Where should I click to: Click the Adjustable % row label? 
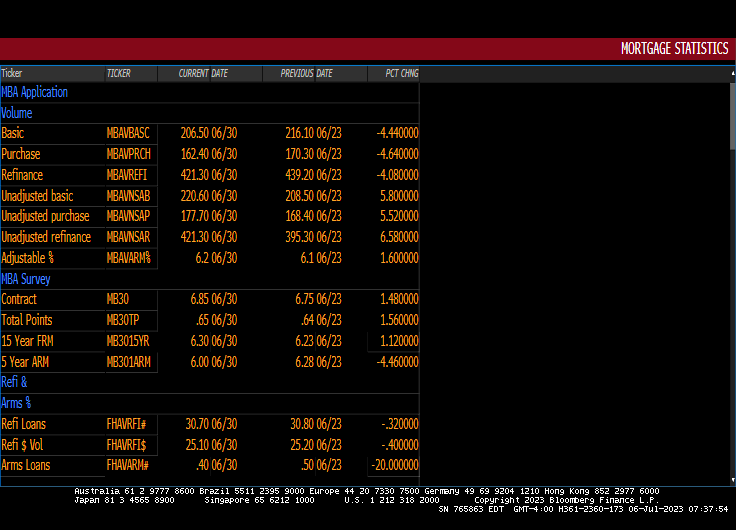click(27, 258)
